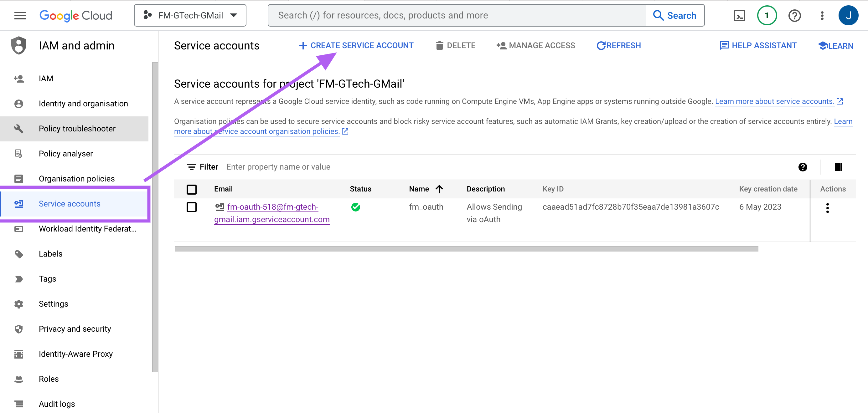
Task: Click Create Service Account
Action: 356,45
